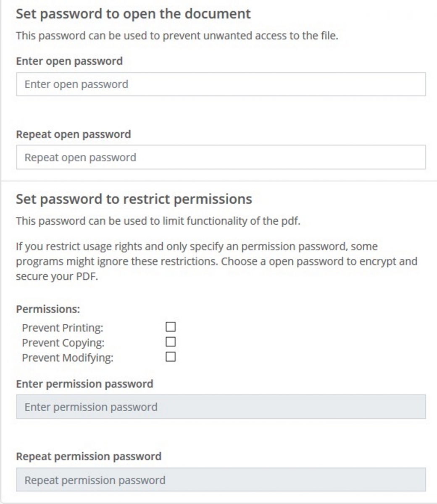
Task: Click the bold 'Repeat permission password' label
Action: coord(89,457)
